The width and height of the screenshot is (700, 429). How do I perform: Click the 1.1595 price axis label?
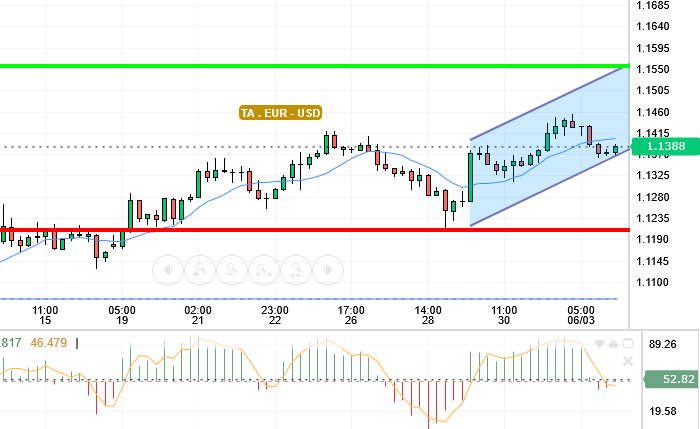(653, 48)
